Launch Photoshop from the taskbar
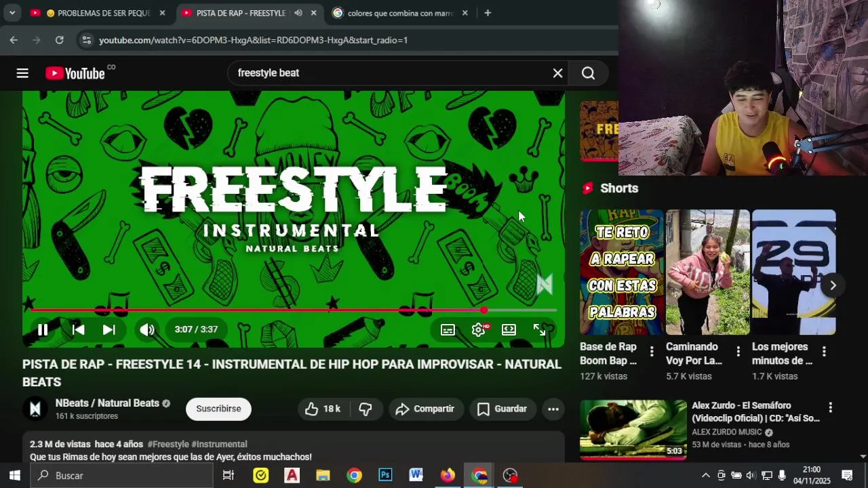 point(385,475)
